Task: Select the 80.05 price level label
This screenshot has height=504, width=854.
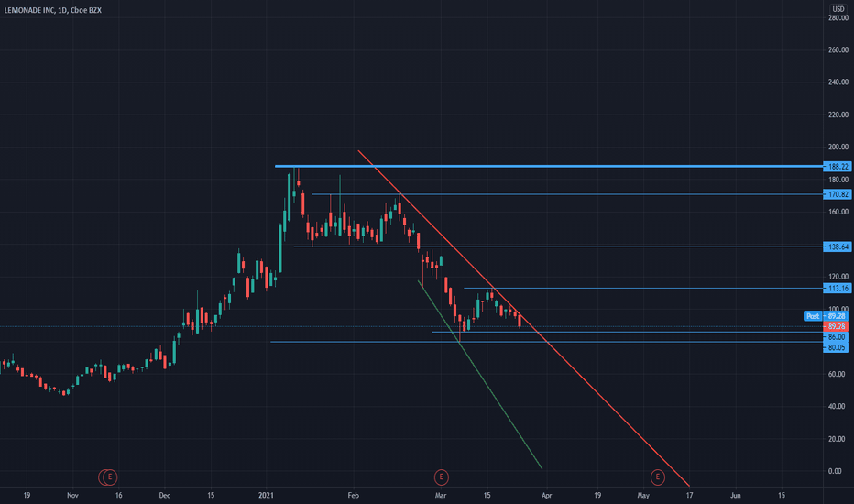Action: 836,347
